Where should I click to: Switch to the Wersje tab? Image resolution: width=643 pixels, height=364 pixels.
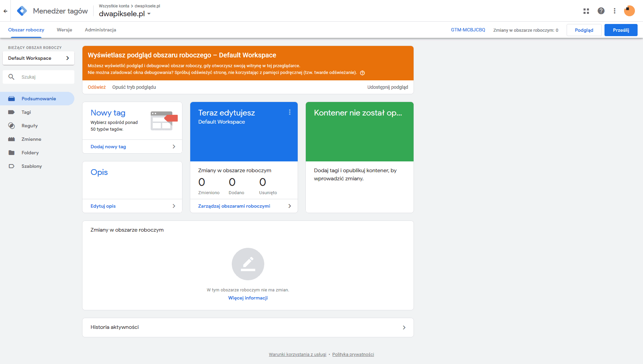click(64, 30)
